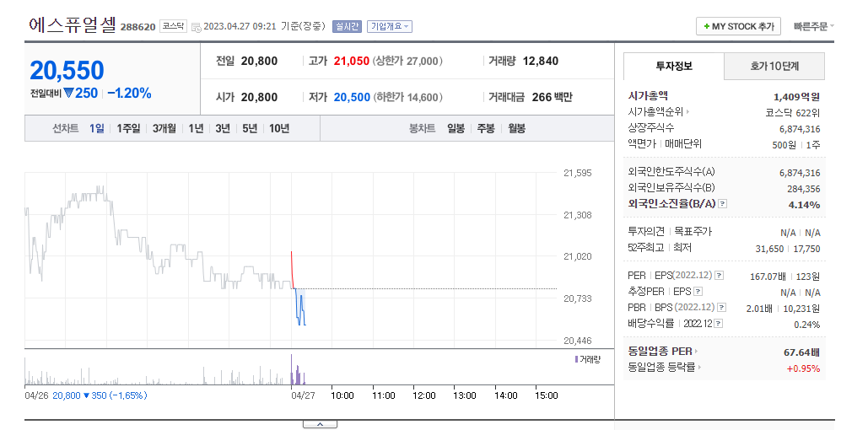Viewport: 868px width, 430px height.
Task: Select the 10년 line chart period
Action: [x=279, y=128]
